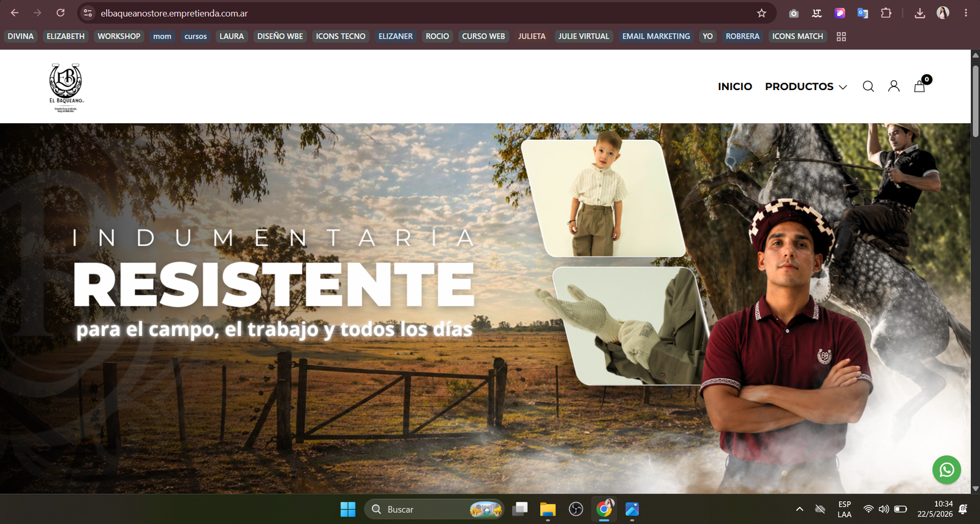
Task: Open the ROBRERA bookmark
Action: (x=742, y=36)
